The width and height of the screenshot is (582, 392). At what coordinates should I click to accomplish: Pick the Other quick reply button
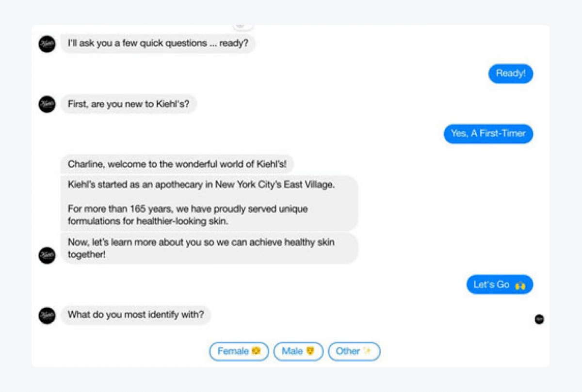(x=354, y=351)
